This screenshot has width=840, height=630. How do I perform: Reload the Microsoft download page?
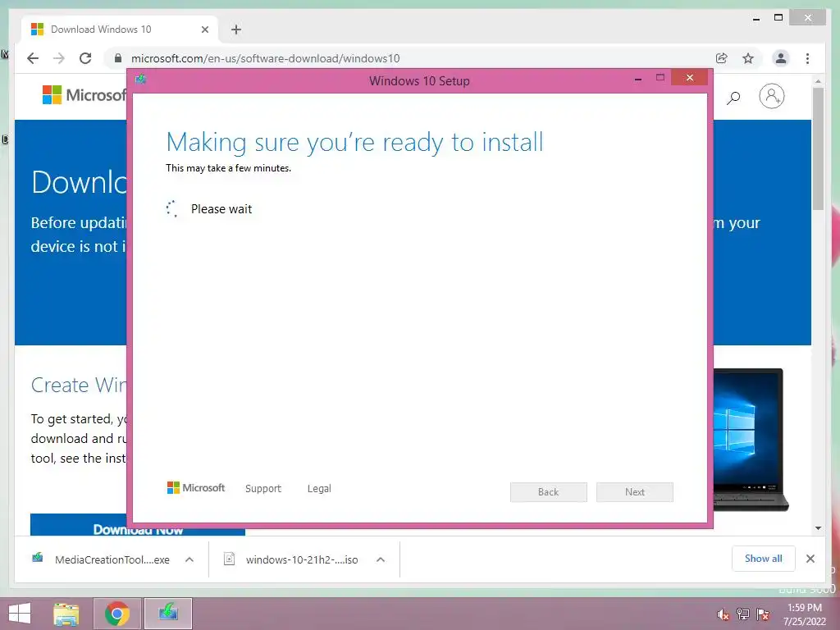click(85, 58)
